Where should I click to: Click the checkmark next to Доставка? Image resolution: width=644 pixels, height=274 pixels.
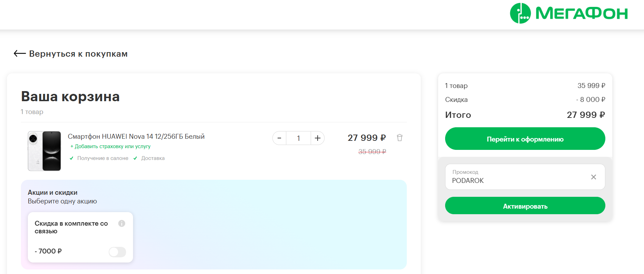pyautogui.click(x=135, y=158)
